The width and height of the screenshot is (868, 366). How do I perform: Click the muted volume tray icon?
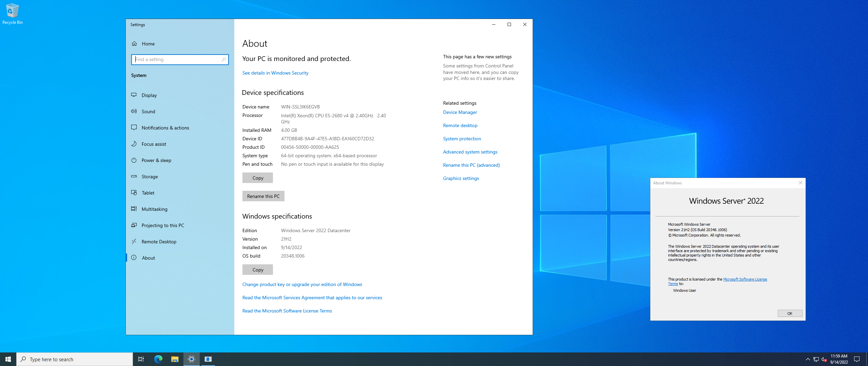click(x=824, y=359)
